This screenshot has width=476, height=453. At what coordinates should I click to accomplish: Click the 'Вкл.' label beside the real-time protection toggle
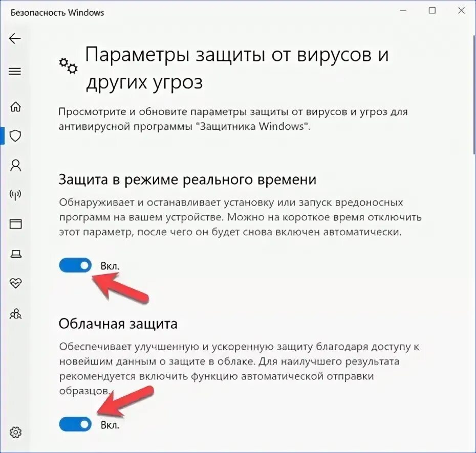[x=110, y=266]
